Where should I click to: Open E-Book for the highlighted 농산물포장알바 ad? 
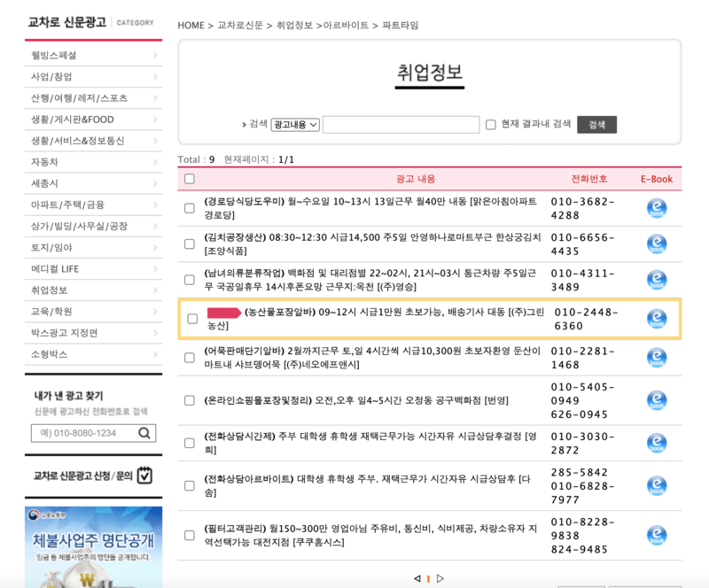pyautogui.click(x=657, y=319)
